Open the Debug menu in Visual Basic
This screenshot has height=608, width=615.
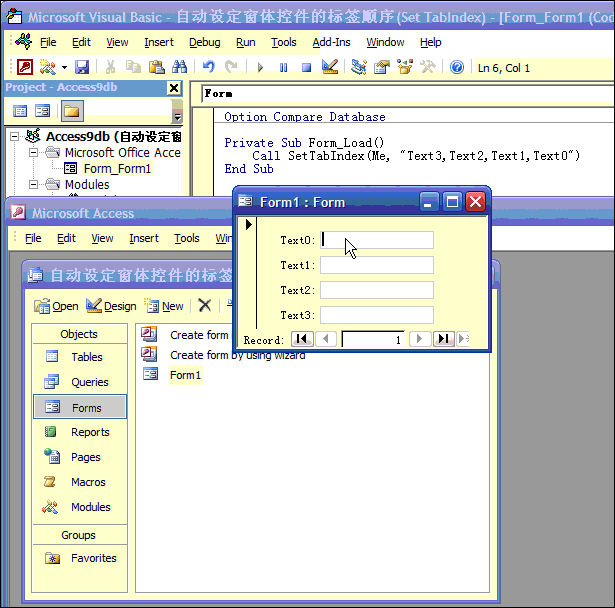[x=204, y=42]
